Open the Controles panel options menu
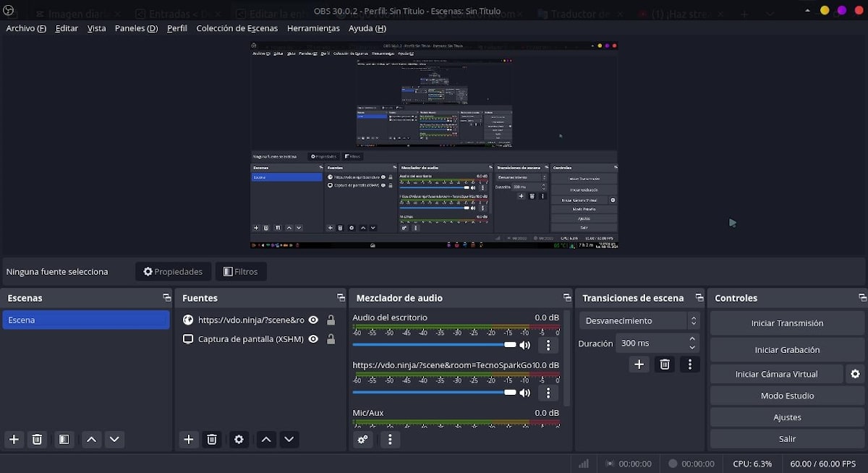This screenshot has width=868, height=473. click(862, 297)
